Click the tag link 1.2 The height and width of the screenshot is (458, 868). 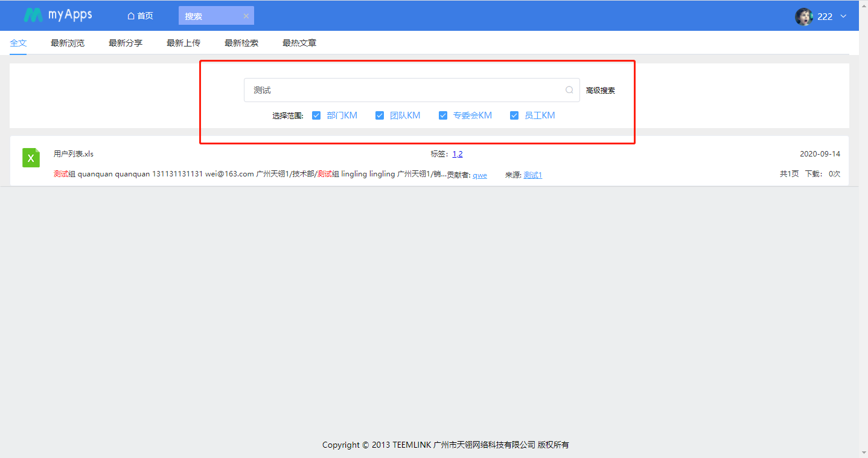click(458, 153)
